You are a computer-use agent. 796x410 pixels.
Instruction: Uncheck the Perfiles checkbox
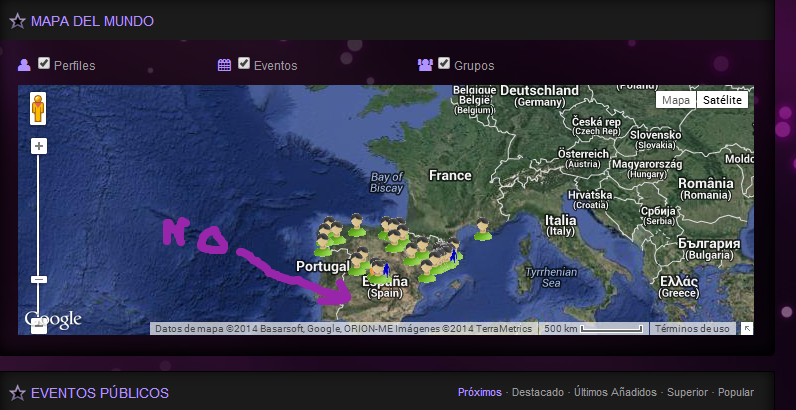pyautogui.click(x=44, y=64)
